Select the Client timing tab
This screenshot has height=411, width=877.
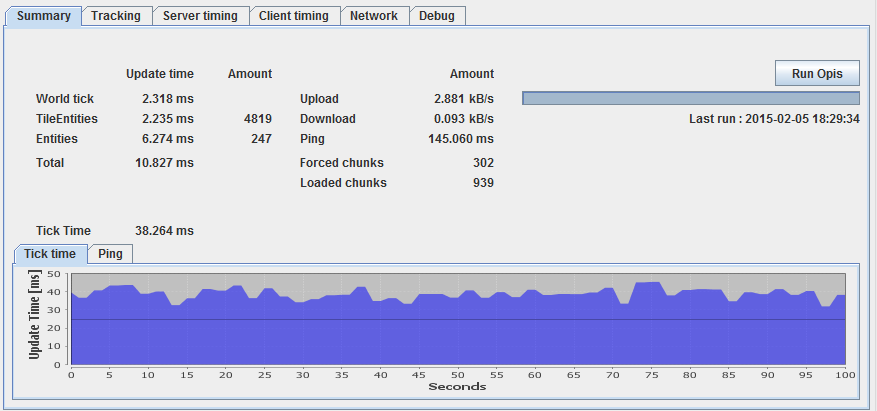click(293, 16)
